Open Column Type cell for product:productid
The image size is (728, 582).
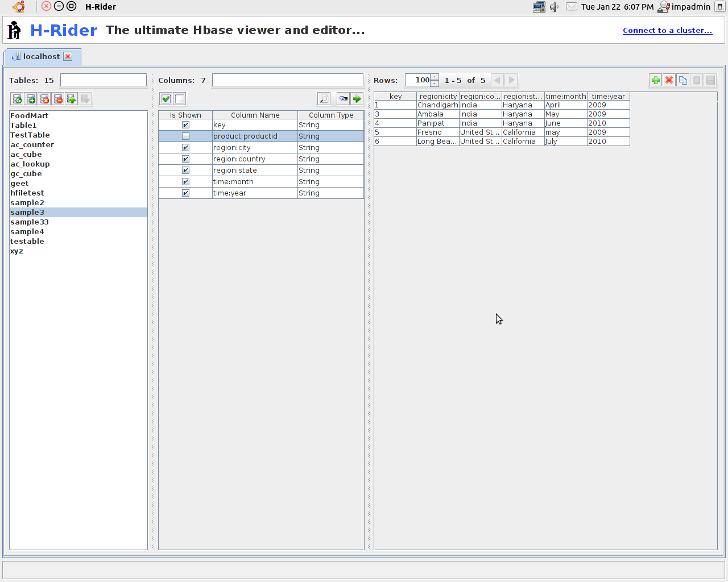(330, 136)
